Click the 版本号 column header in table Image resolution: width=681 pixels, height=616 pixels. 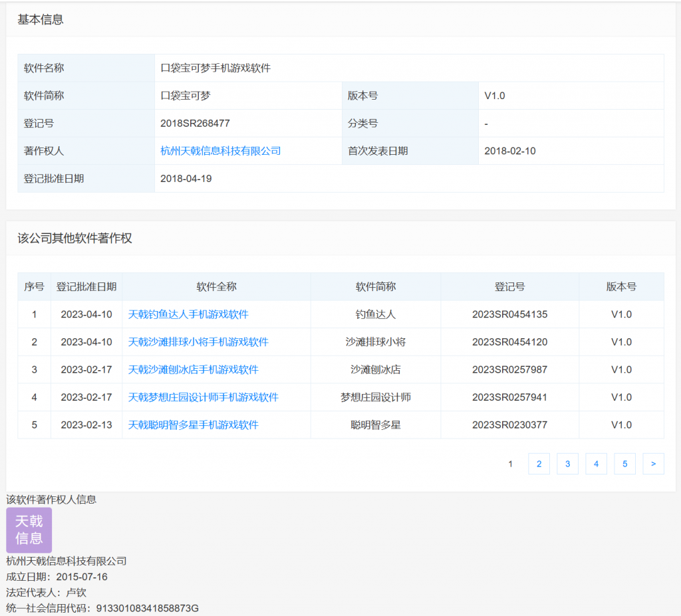pos(622,287)
